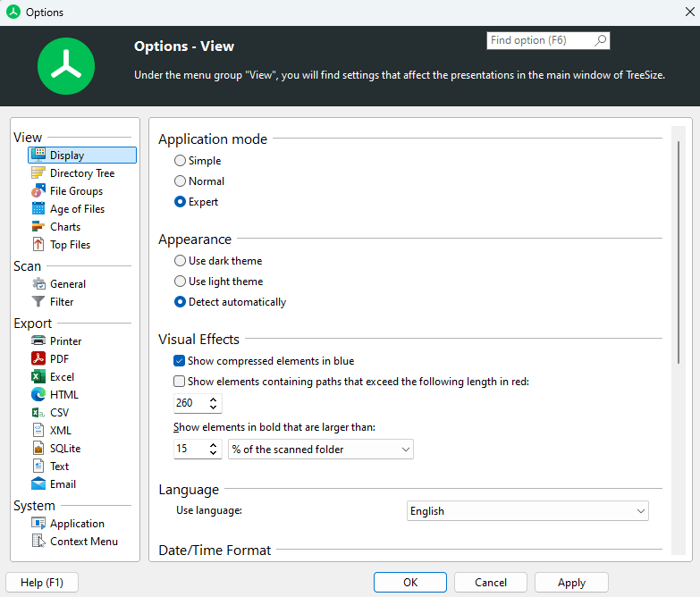Click the Scan General gear icon
The height and width of the screenshot is (597, 700).
click(x=38, y=283)
